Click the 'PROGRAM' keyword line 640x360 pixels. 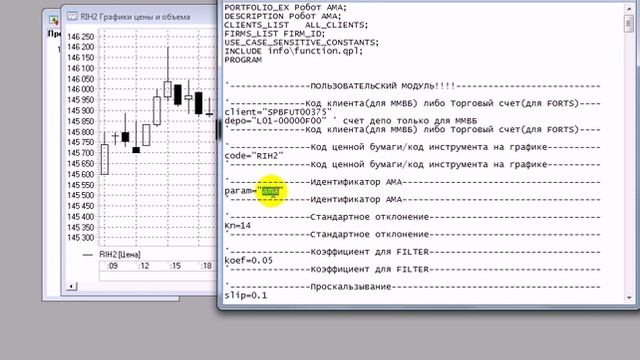[x=243, y=60]
